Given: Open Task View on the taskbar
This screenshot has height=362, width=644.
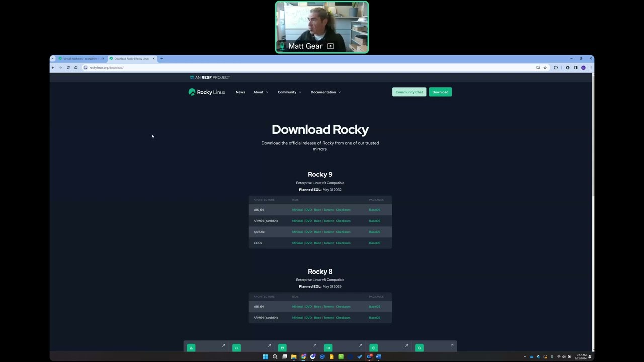Looking at the screenshot, I should tap(284, 357).
